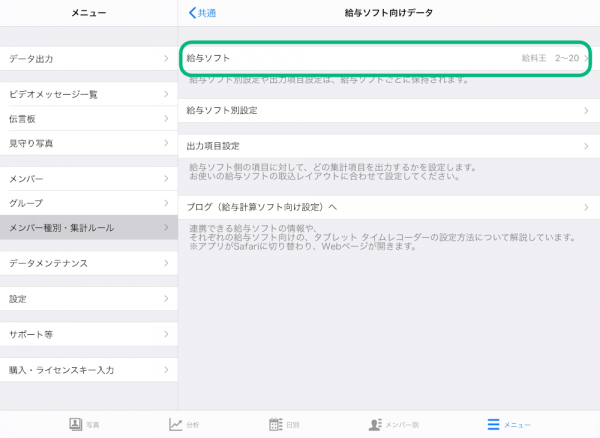Open グループ menu item
This screenshot has height=438, width=600.
[88, 203]
